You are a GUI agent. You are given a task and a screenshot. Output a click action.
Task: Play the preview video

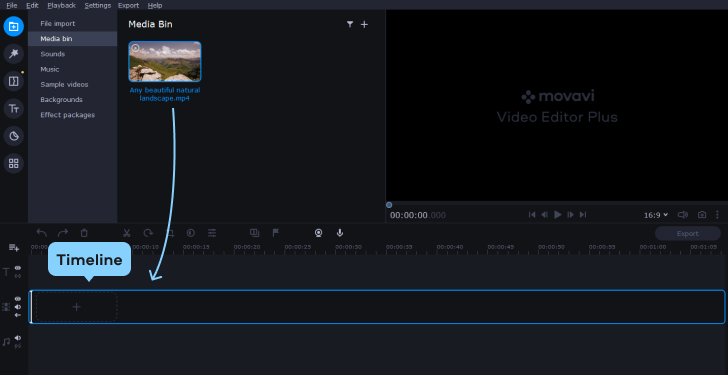(558, 214)
